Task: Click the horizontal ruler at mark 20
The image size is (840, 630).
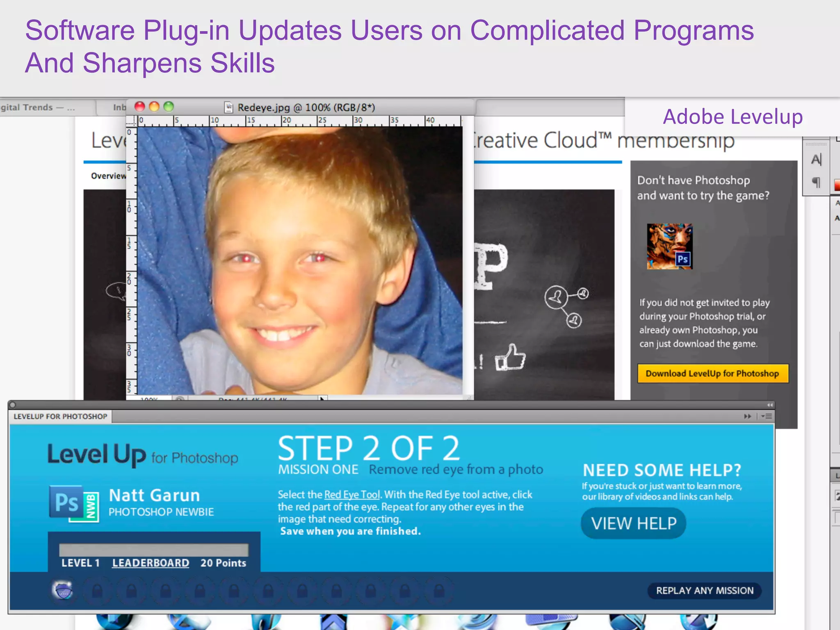Action: pyautogui.click(x=286, y=120)
